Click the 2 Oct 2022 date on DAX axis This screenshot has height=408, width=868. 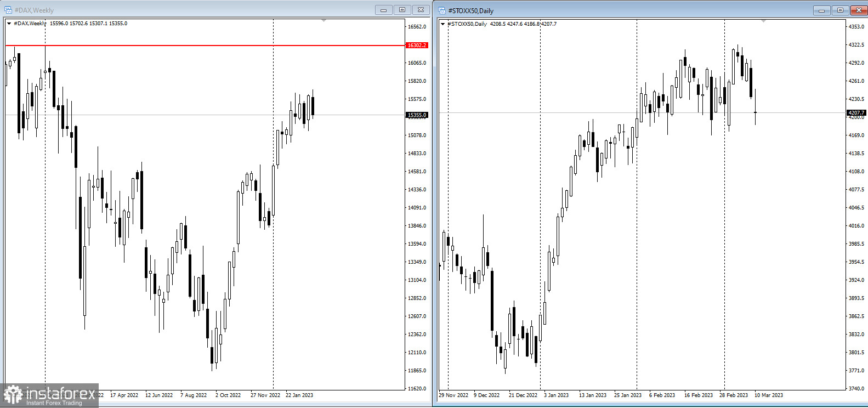coord(228,395)
